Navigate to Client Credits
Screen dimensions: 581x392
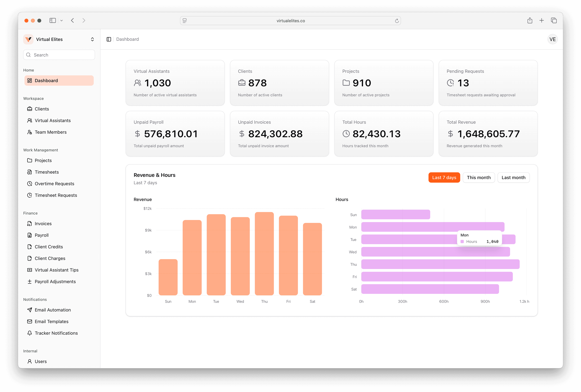pyautogui.click(x=49, y=247)
